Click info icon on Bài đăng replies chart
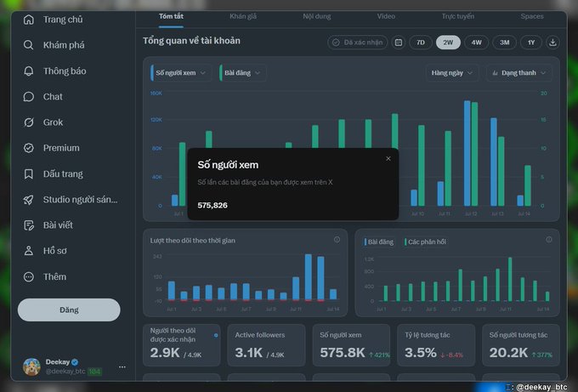The image size is (578, 392). (549, 240)
